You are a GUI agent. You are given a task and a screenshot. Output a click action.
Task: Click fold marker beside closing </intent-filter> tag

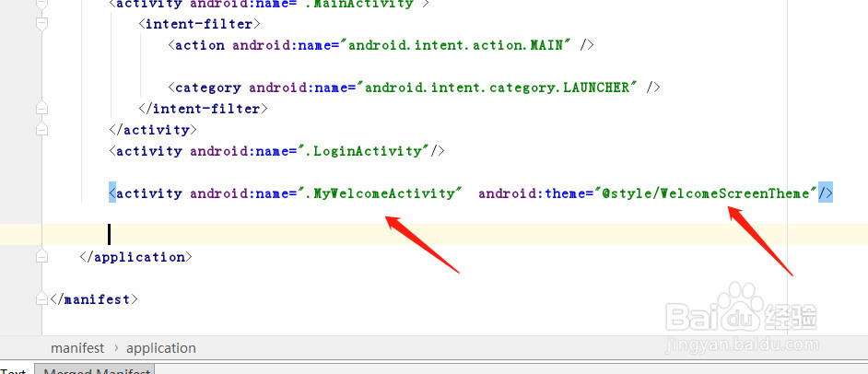41,109
